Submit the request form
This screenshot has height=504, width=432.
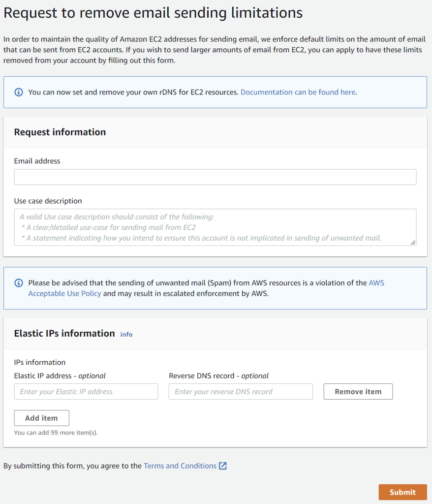pos(402,492)
